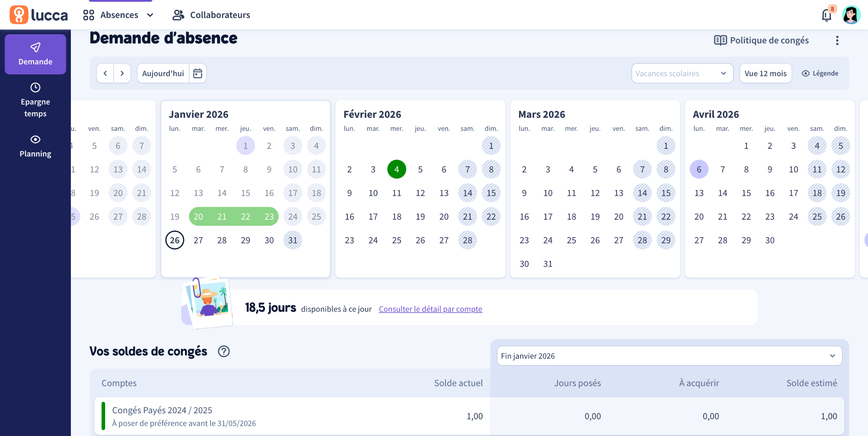Viewport: 868px width, 436px height.
Task: Show the Légende display
Action: pos(820,73)
